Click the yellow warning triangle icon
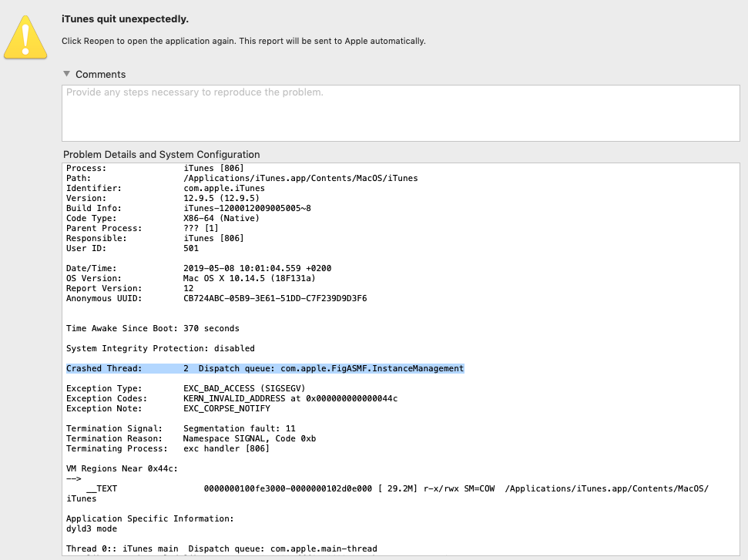This screenshot has width=748, height=560. point(25,37)
